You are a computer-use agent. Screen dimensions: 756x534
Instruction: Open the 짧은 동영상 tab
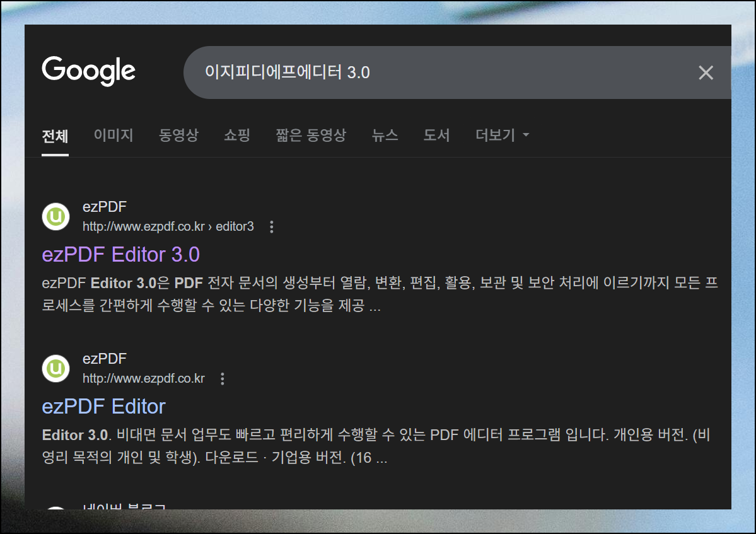(x=311, y=135)
